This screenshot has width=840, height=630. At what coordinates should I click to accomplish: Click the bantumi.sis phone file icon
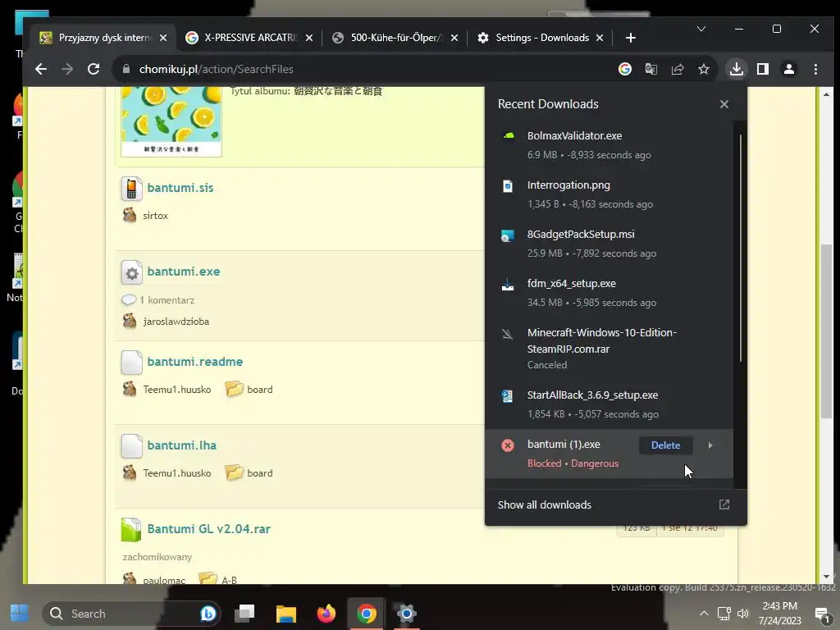click(131, 189)
